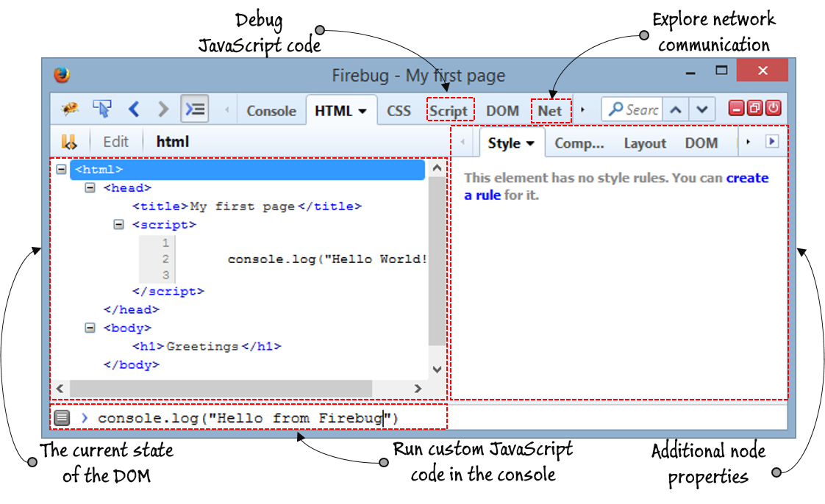Viewport: 825px width, 504px height.
Task: Click the command line menu icon
Action: (x=62, y=418)
